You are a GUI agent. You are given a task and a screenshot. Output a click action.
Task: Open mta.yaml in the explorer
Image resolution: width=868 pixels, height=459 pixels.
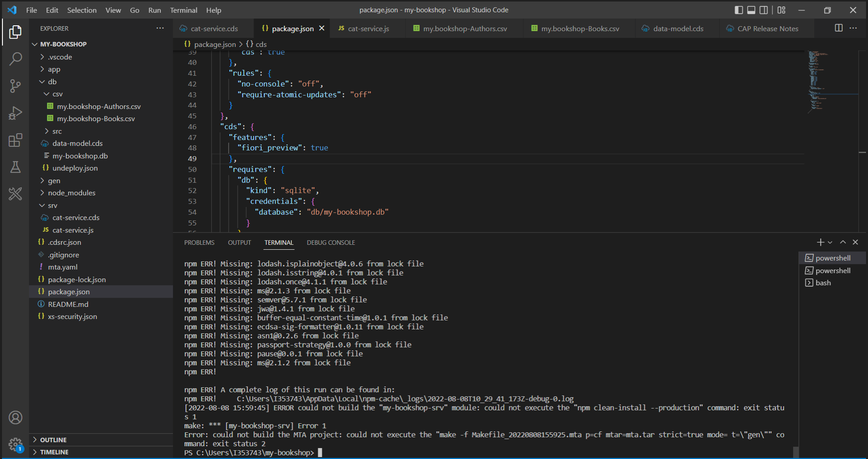62,267
